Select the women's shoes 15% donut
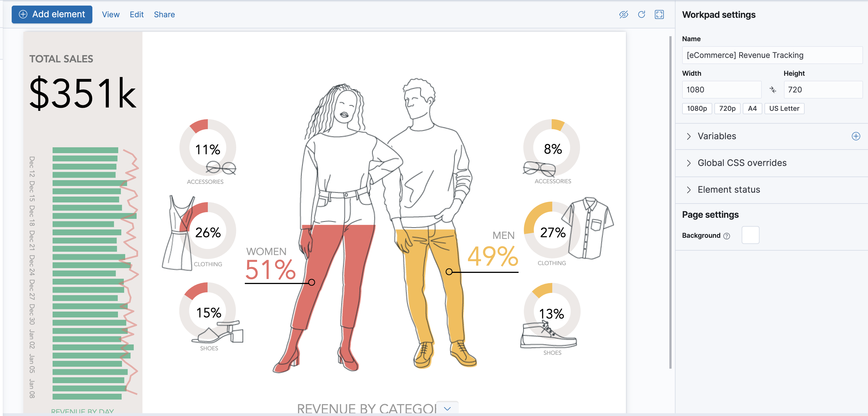Viewport: 868px width, 416px height. tap(208, 311)
